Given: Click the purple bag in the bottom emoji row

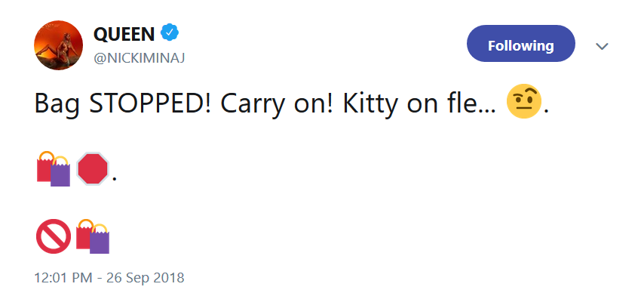Looking at the screenshot, I should pos(100,240).
